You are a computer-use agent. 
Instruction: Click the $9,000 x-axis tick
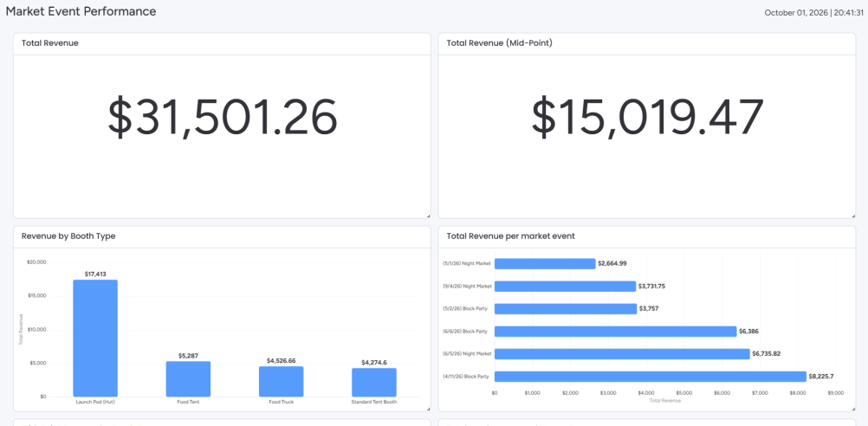point(836,393)
